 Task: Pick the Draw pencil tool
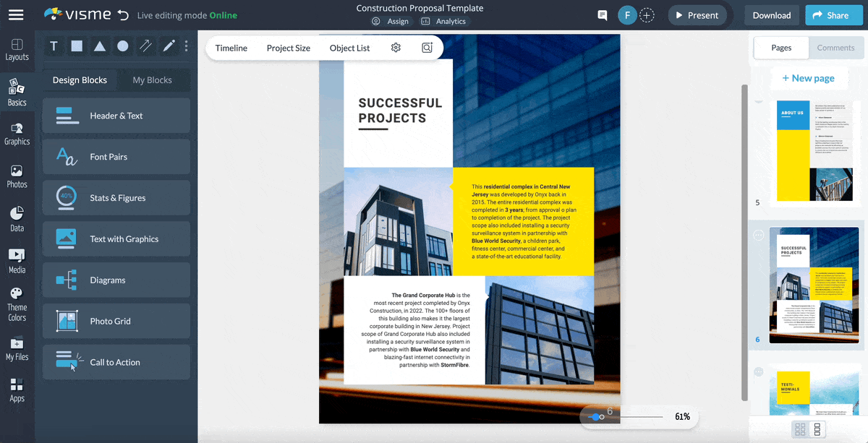point(169,46)
